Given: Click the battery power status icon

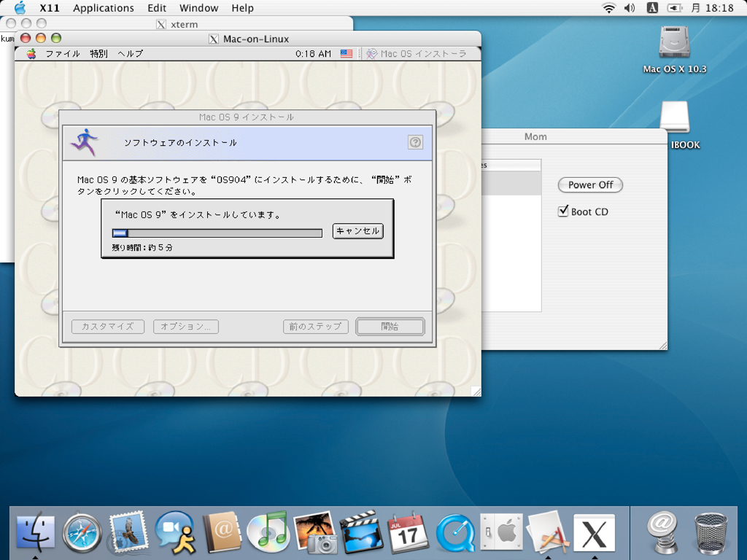Looking at the screenshot, I should click(675, 7).
